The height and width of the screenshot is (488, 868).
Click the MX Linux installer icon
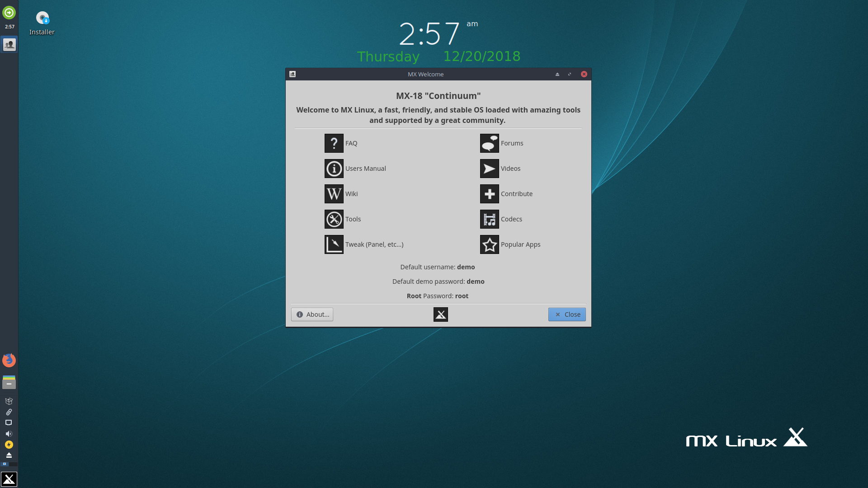tap(41, 18)
